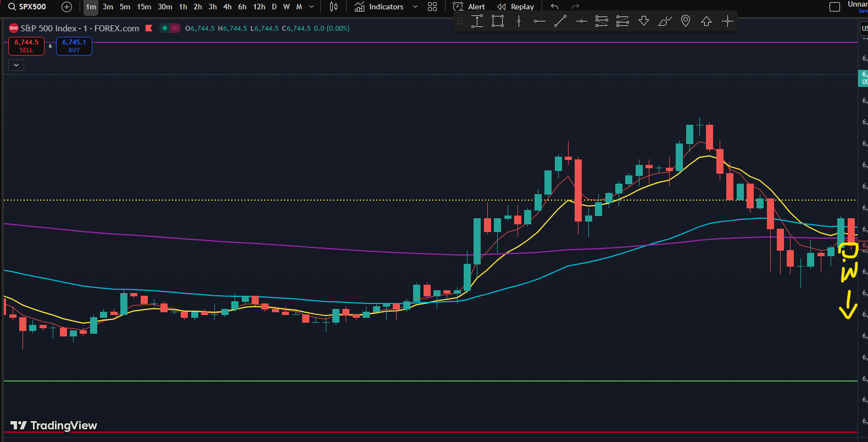
Task: Click the market status indicator pill
Action: (x=170, y=28)
